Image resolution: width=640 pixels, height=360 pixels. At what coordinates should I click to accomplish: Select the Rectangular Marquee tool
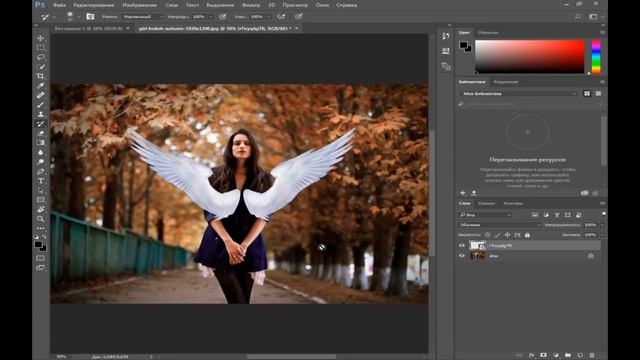40,47
